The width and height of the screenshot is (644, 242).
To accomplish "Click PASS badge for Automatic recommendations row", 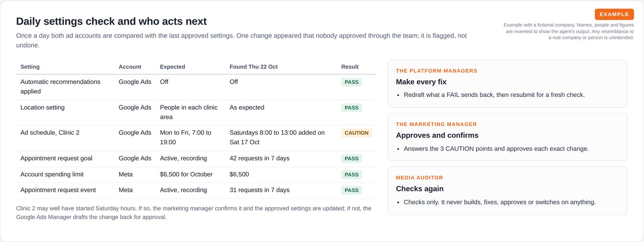I will (x=351, y=82).
